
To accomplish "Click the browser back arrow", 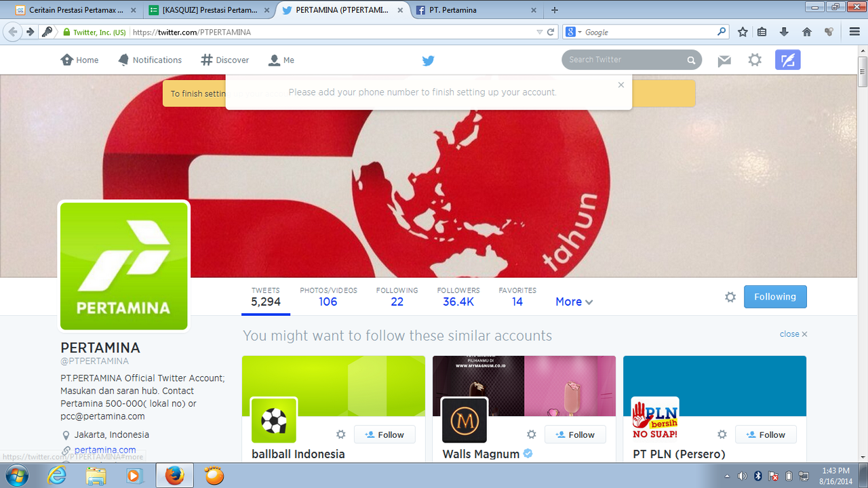I will pyautogui.click(x=13, y=32).
